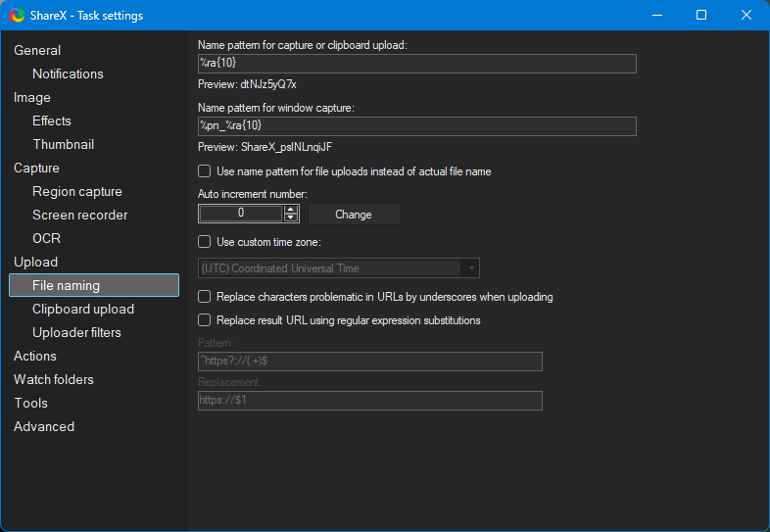Viewport: 770px width, 532px height.
Task: Click the ShareX logo in title bar
Action: coord(17,16)
